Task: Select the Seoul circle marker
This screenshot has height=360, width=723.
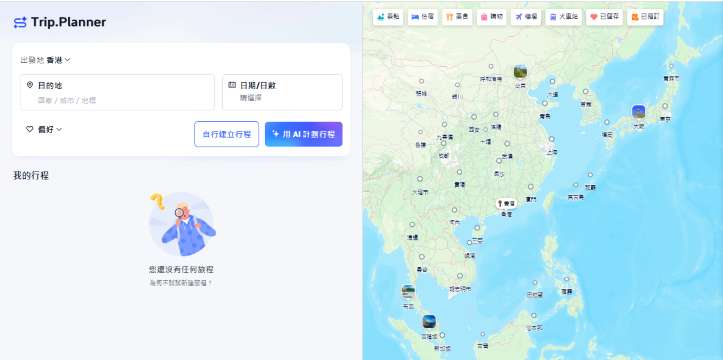Action: (x=586, y=91)
